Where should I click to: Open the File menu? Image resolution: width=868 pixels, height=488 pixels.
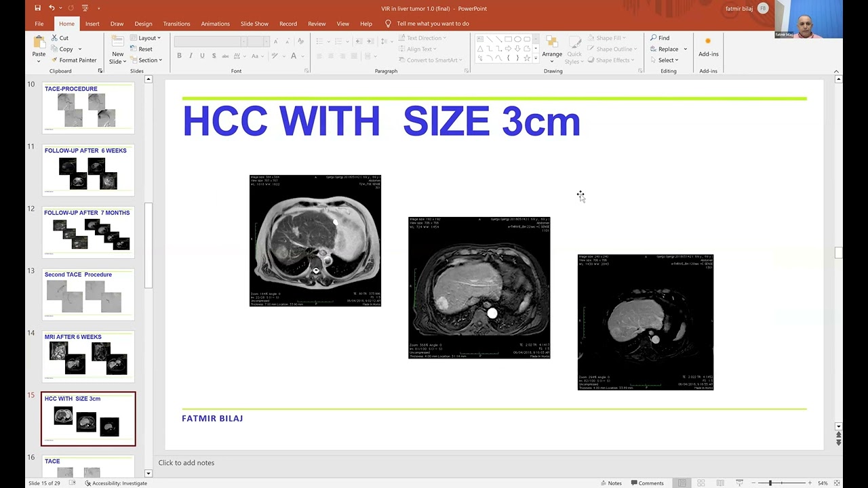point(39,24)
